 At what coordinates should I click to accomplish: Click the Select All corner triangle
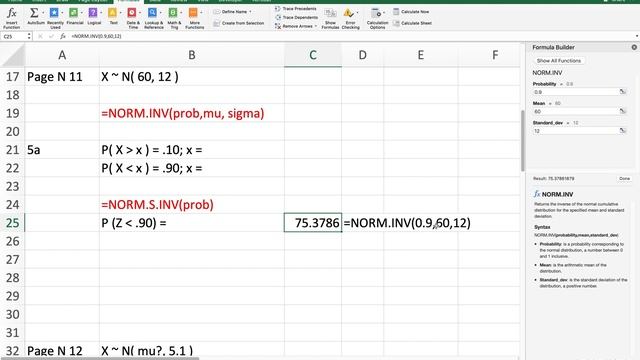[x=13, y=55]
